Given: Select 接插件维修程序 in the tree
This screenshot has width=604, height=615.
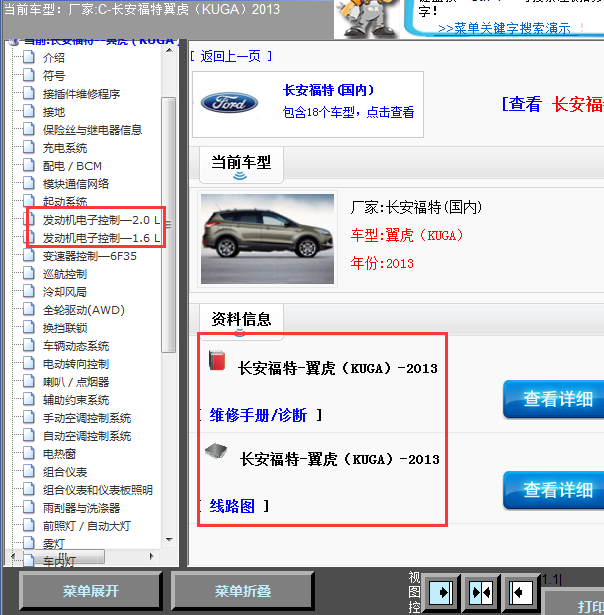Looking at the screenshot, I should click(81, 94).
